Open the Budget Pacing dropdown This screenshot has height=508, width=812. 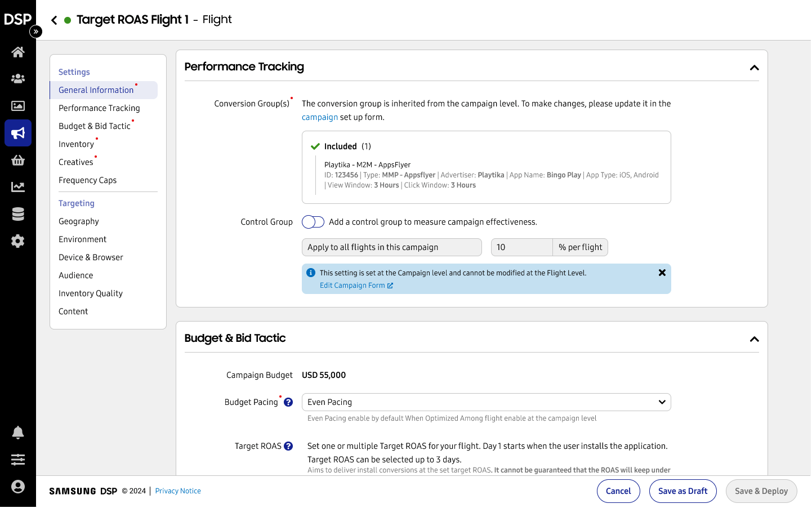click(x=486, y=402)
